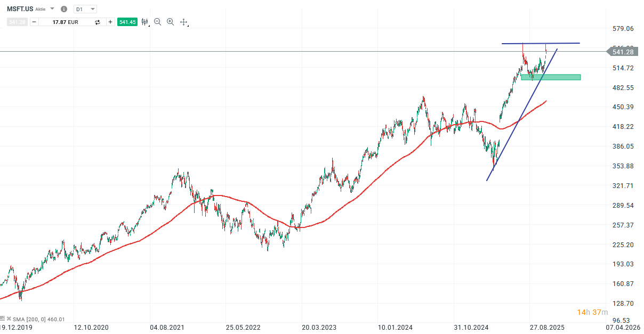Select the candlestick chart style icon

coord(144,22)
